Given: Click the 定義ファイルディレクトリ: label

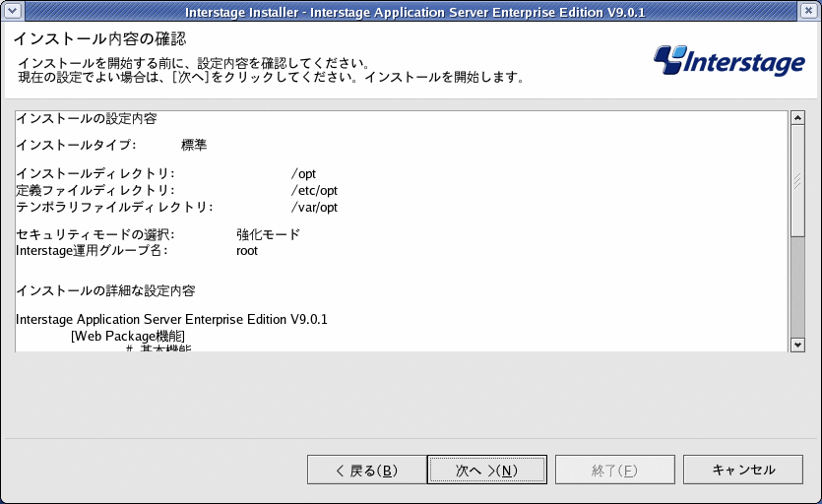Looking at the screenshot, I should (x=95, y=190).
